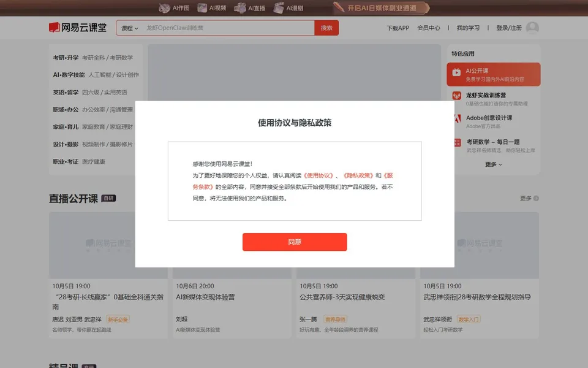Open 医疗健康 subcategory link

pos(94,161)
